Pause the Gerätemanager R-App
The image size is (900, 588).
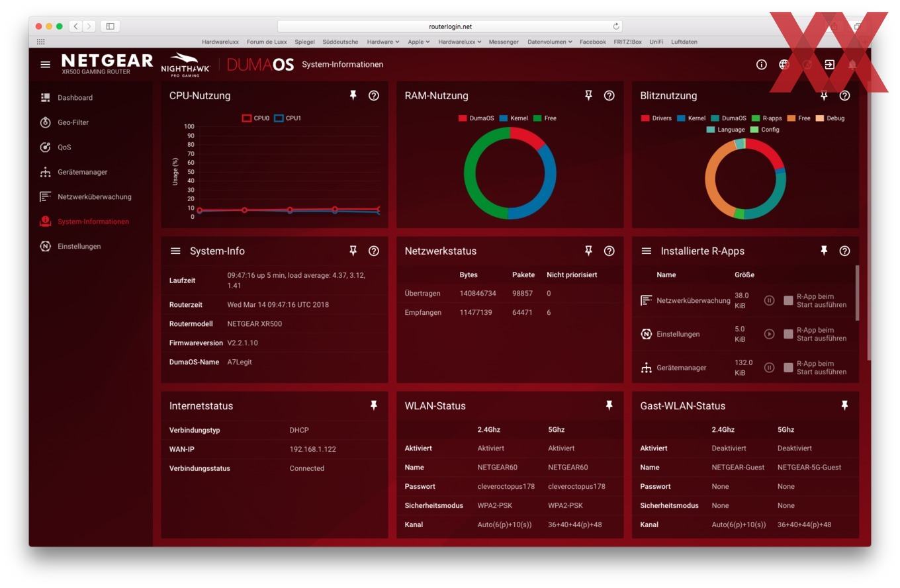(769, 367)
